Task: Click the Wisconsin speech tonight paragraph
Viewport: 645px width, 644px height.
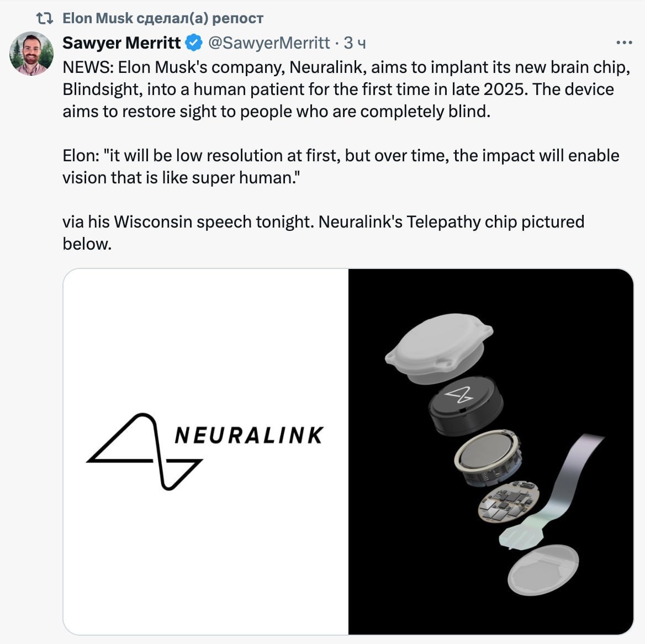Action: point(323,233)
